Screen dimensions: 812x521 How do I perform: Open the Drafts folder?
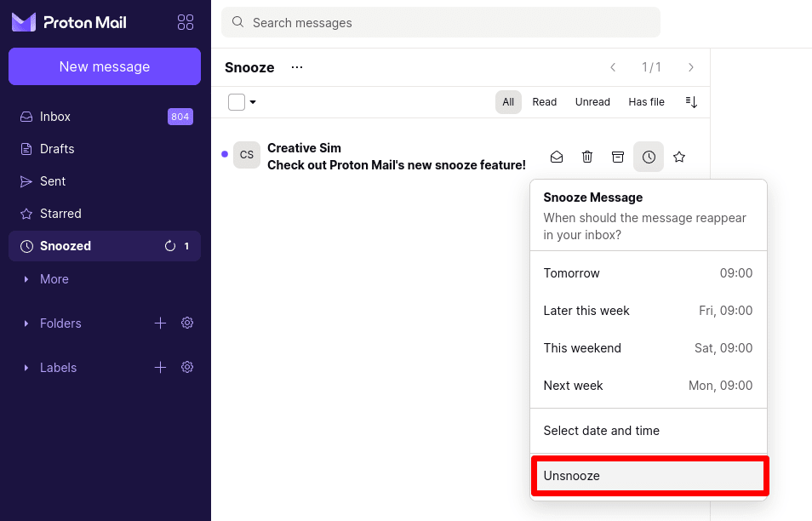click(105, 149)
